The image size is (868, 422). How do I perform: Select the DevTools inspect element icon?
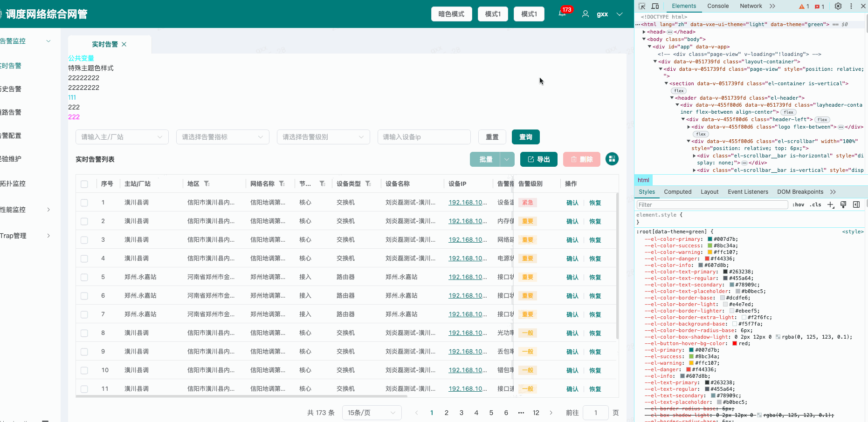pos(642,6)
